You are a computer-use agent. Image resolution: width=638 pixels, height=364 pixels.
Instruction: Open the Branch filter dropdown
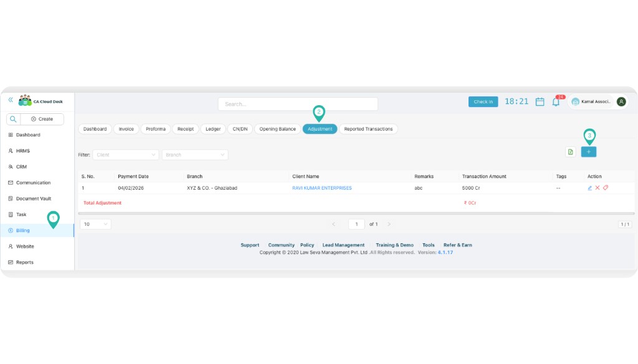[x=195, y=154]
